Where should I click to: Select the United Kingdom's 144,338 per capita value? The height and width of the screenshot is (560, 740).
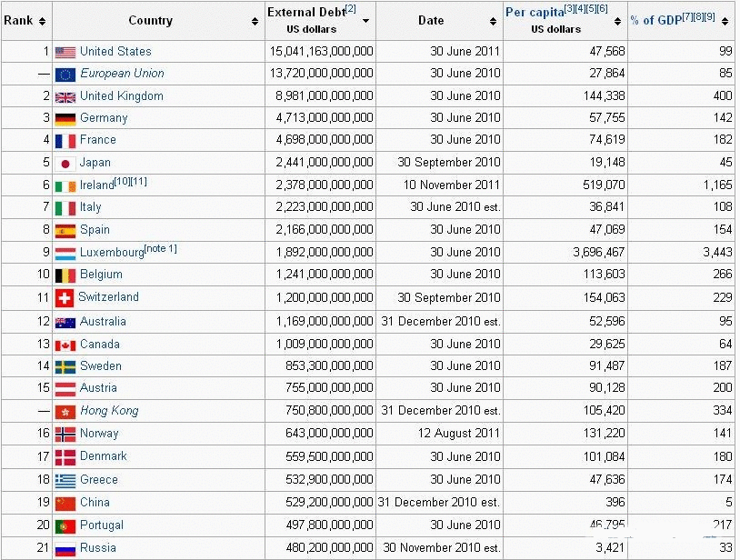tap(605, 96)
